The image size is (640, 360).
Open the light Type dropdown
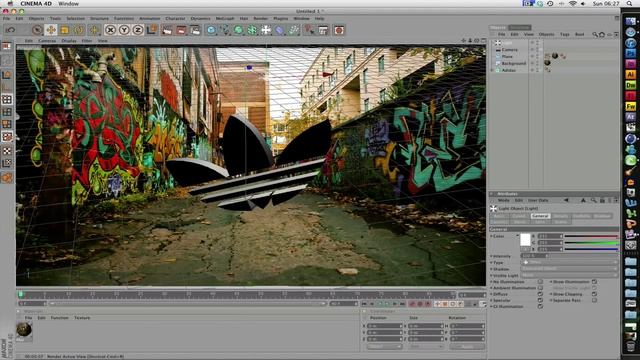(x=569, y=262)
